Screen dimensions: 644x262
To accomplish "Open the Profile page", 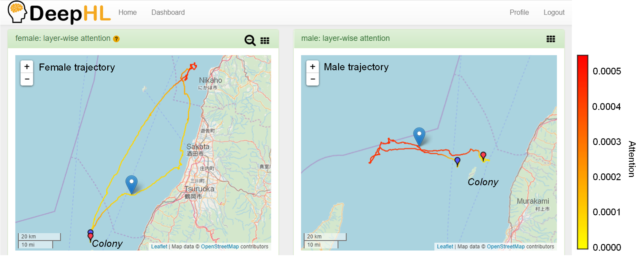I will click(x=519, y=12).
